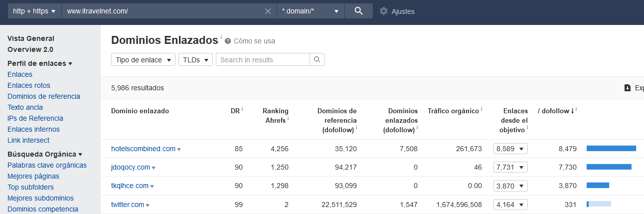
Task: Click the 1,674,596,508 traffic value
Action: 459,205
